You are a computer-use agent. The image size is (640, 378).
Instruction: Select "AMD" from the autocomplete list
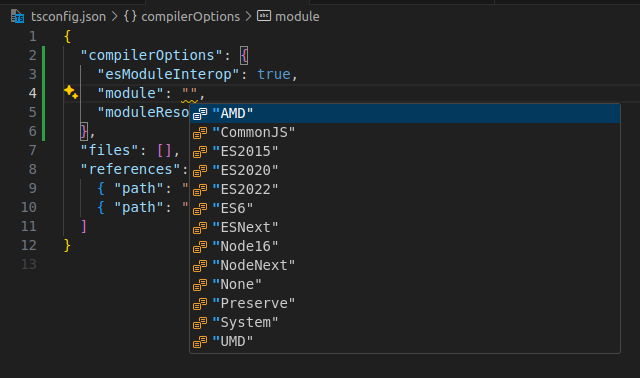(405, 113)
